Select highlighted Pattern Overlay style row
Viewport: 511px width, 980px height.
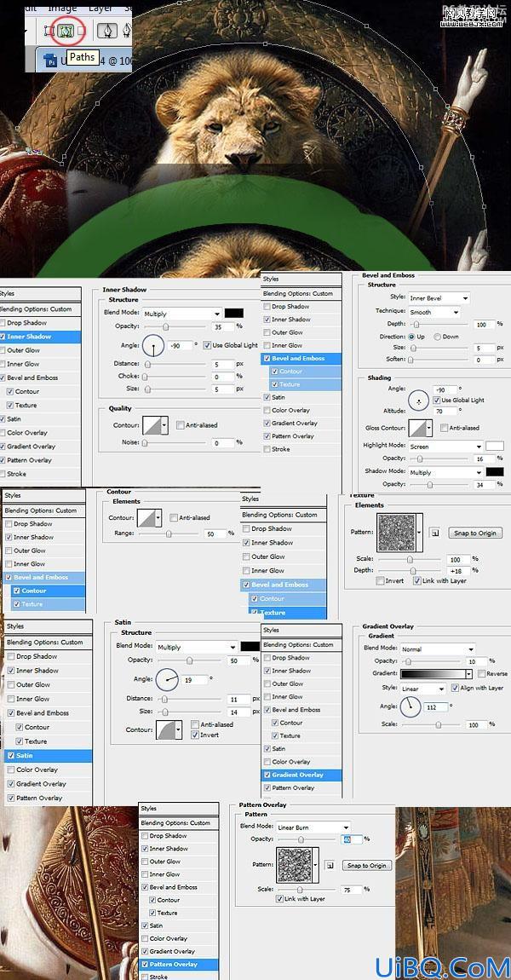click(x=179, y=965)
